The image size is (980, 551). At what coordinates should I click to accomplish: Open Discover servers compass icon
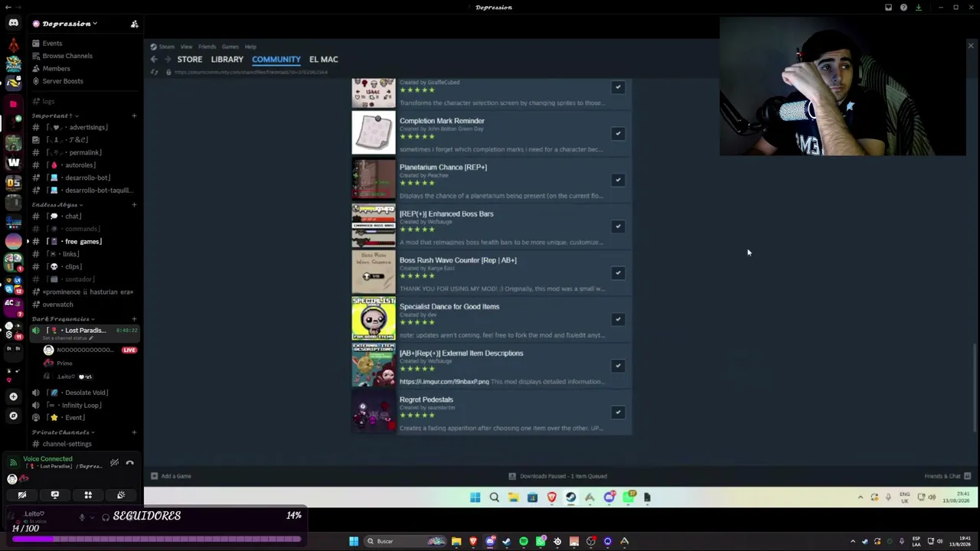(13, 416)
